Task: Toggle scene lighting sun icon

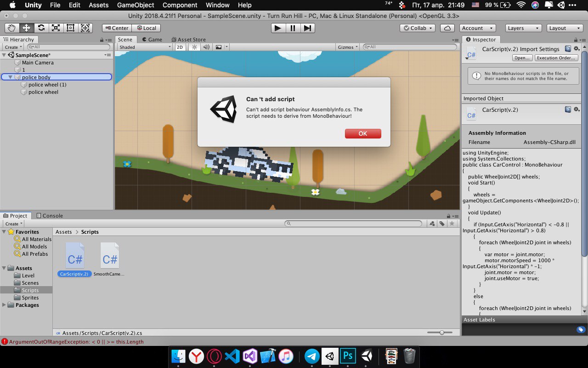Action: tap(194, 47)
